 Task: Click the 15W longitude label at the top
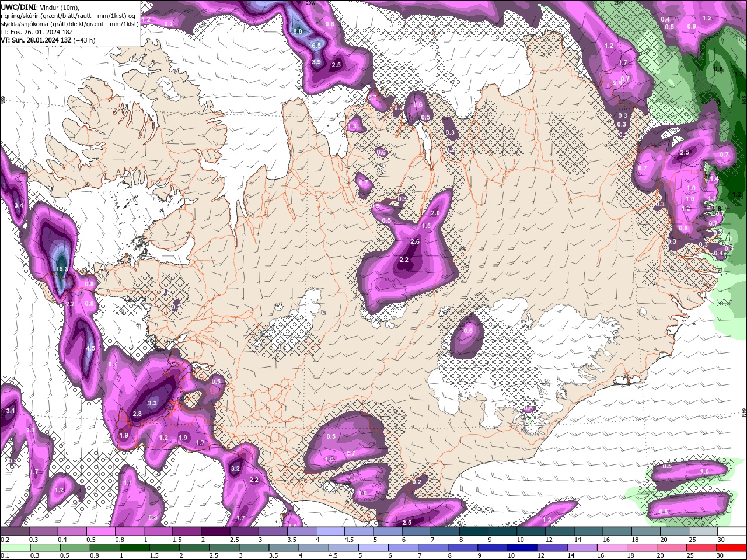[x=618, y=3]
